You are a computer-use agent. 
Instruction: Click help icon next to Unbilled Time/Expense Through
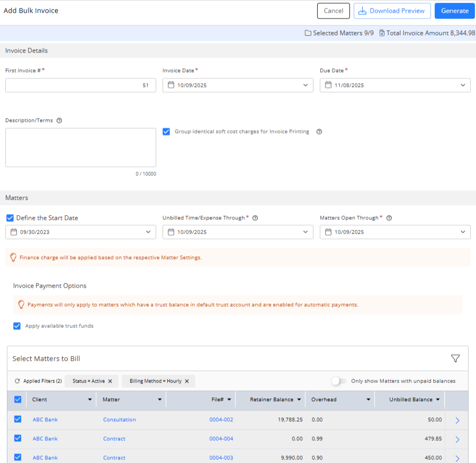point(255,218)
